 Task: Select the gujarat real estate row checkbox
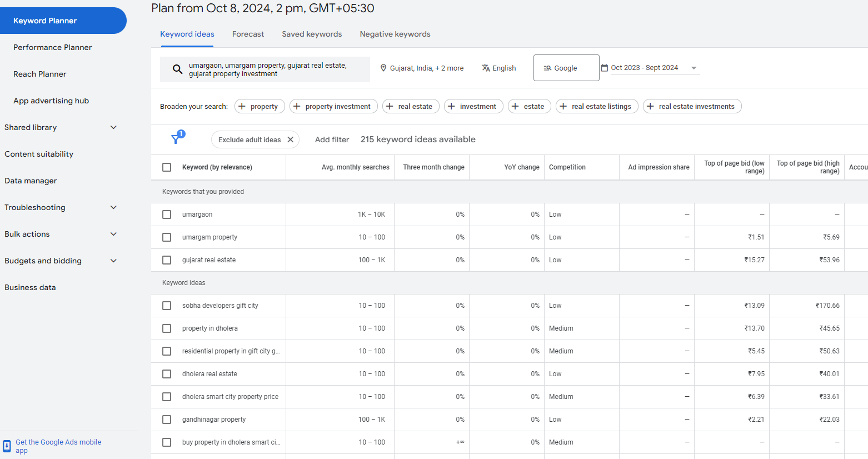[167, 260]
